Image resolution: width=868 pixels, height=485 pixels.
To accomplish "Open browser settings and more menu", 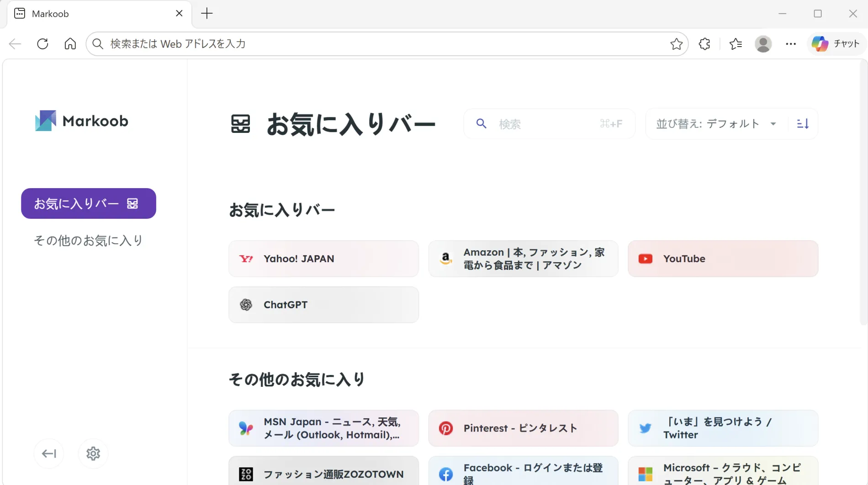I will (x=791, y=44).
